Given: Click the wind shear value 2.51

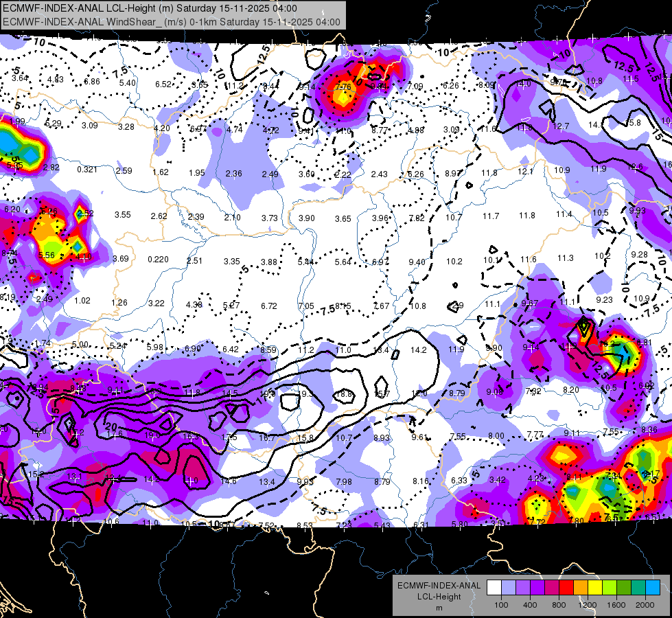Looking at the screenshot, I should point(194,261).
